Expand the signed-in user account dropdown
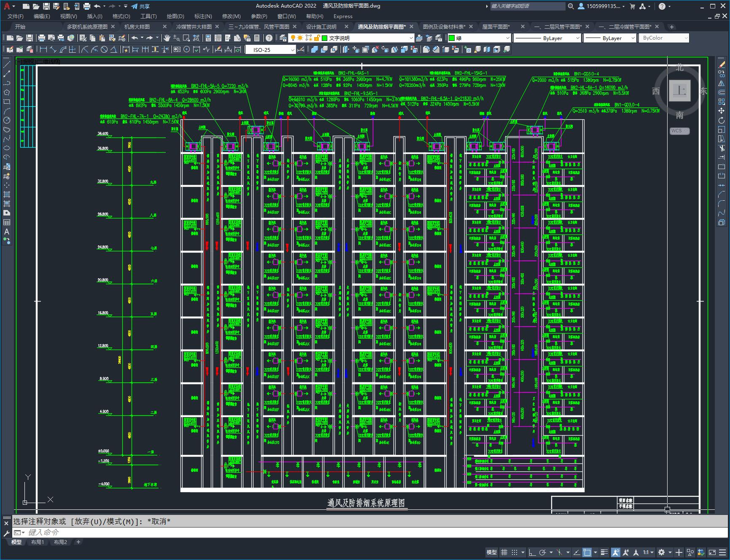The height and width of the screenshot is (560, 730). (x=601, y=6)
